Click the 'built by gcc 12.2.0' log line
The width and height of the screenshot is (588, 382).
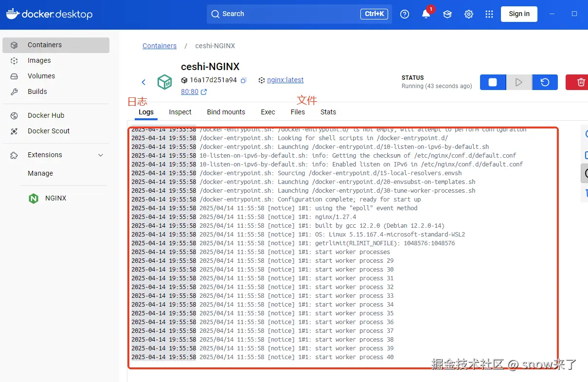pyautogui.click(x=288, y=226)
